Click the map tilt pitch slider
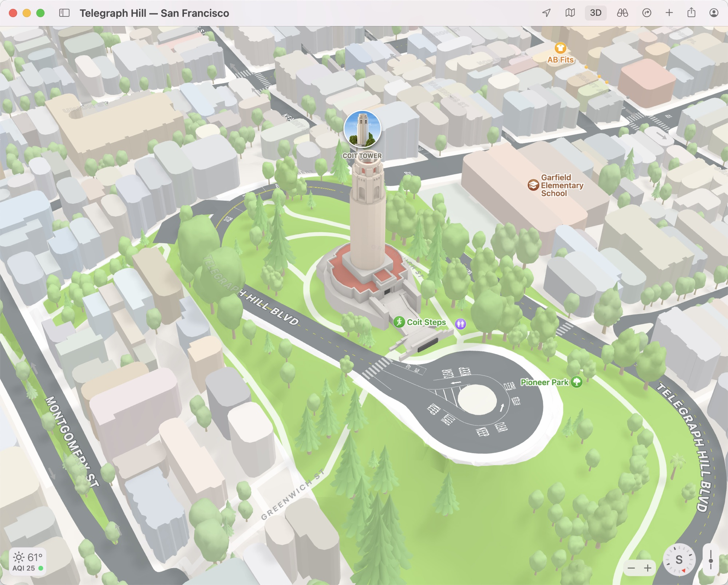This screenshot has height=585, width=728. point(711,560)
